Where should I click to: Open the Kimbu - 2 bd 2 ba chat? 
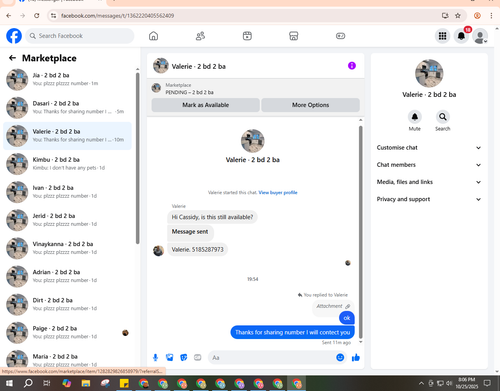click(67, 164)
